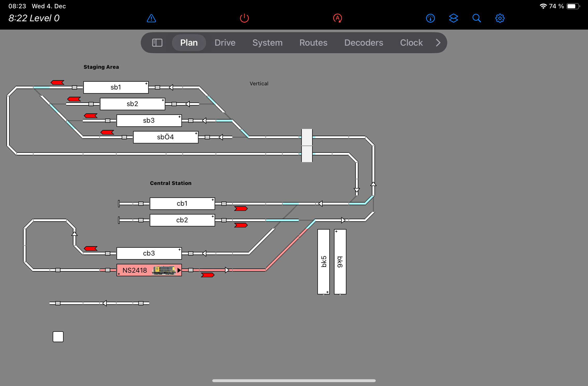Image resolution: width=588 pixels, height=386 pixels.
Task: Click the red signal above sb1
Action: point(57,82)
